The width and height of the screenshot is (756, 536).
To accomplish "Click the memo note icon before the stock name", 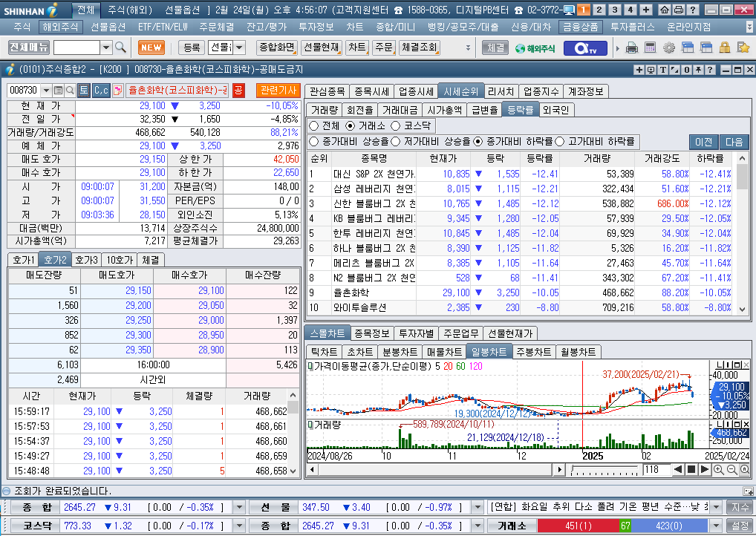I will click(x=117, y=90).
